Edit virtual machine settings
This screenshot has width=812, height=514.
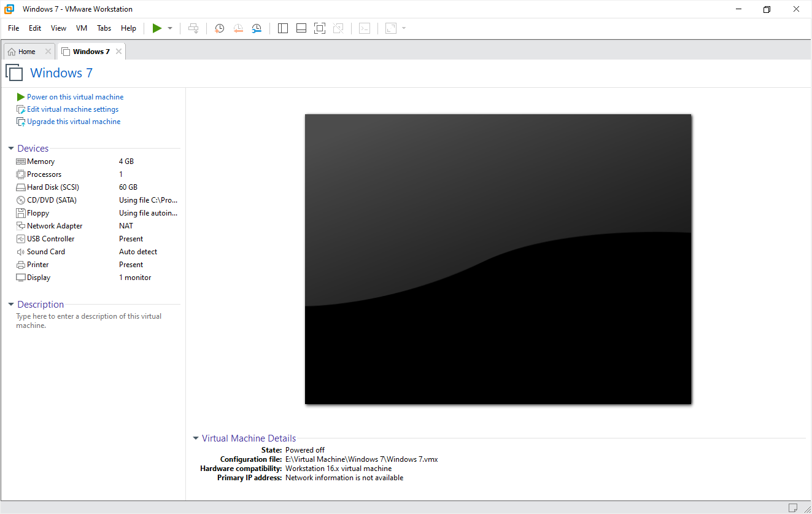coord(72,109)
